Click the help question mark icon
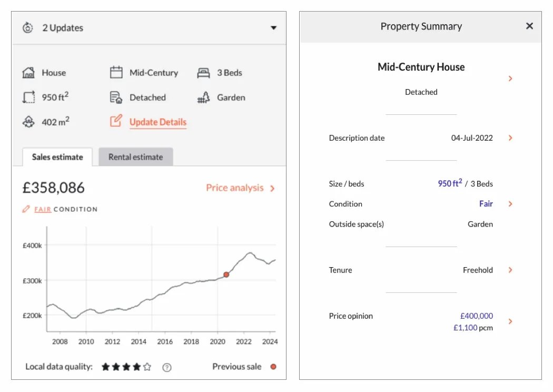This screenshot has height=392, width=553. tap(167, 367)
